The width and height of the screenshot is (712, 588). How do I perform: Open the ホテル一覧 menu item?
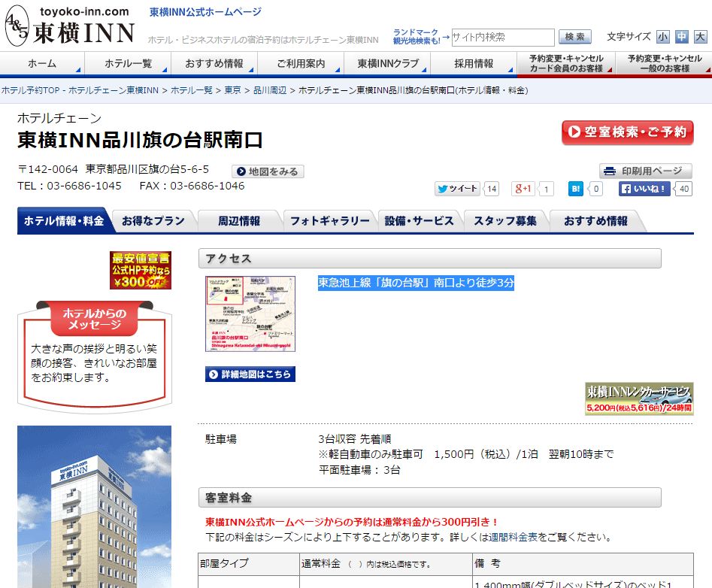pos(128,64)
